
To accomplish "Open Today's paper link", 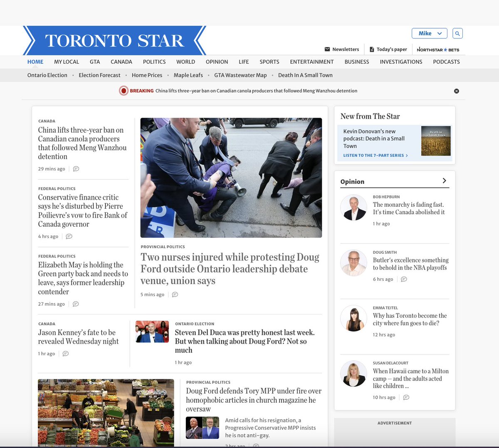I will point(388,49).
